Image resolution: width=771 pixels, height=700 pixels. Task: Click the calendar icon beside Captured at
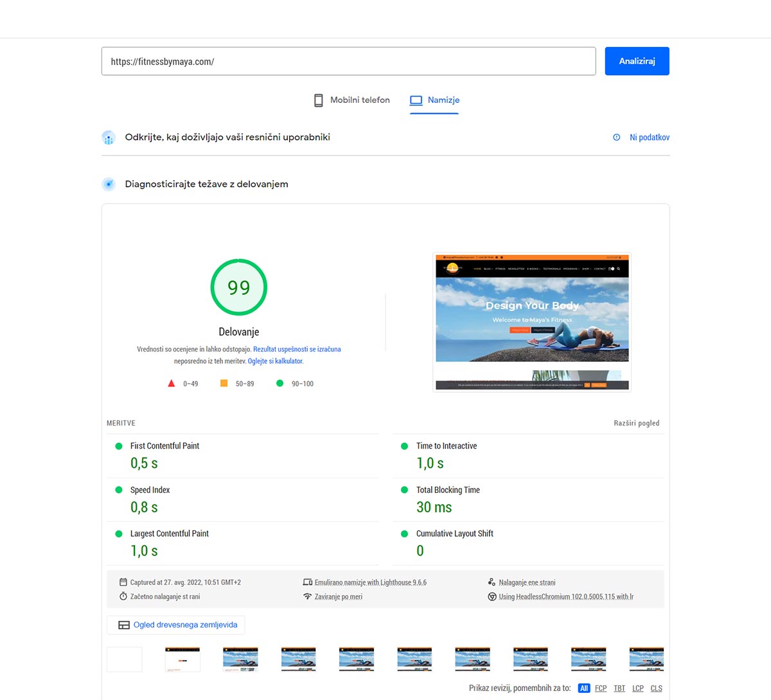(x=123, y=582)
